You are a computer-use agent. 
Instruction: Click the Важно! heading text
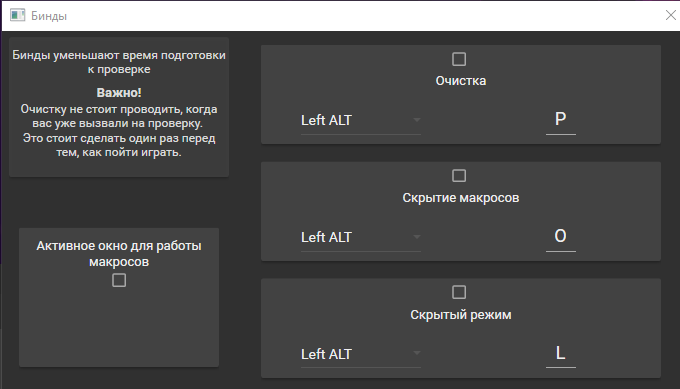point(119,93)
